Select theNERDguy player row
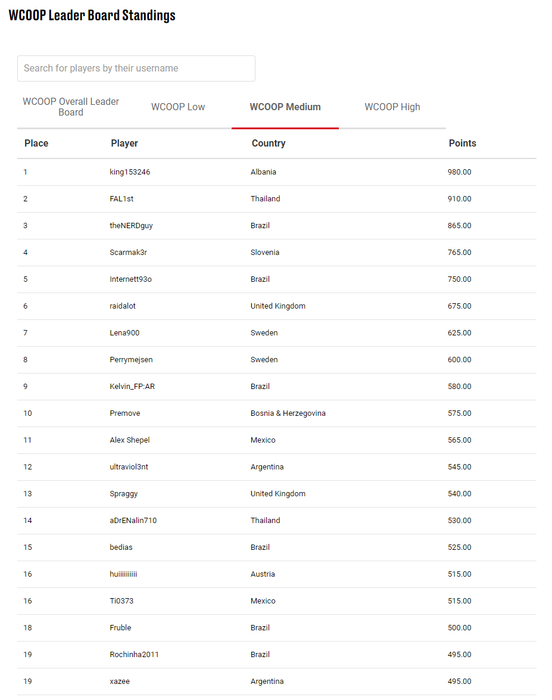This screenshot has height=700, width=552. coord(277,225)
